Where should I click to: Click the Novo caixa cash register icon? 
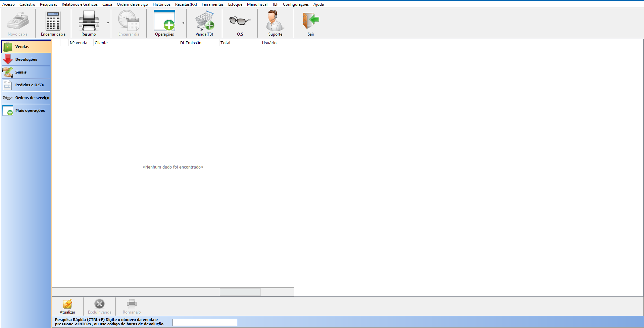18,21
